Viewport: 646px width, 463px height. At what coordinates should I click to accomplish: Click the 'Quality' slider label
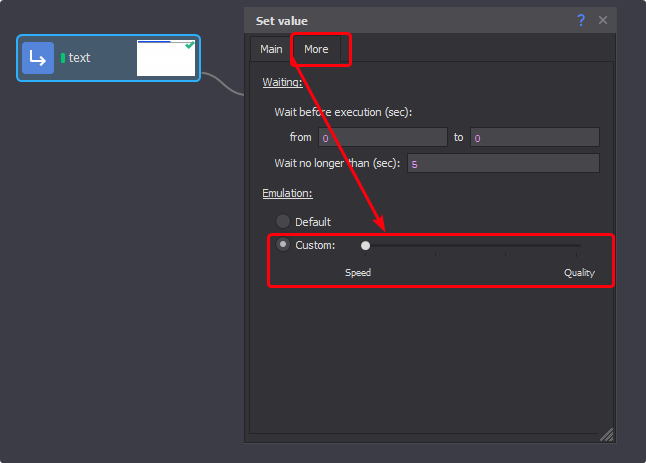pos(579,273)
